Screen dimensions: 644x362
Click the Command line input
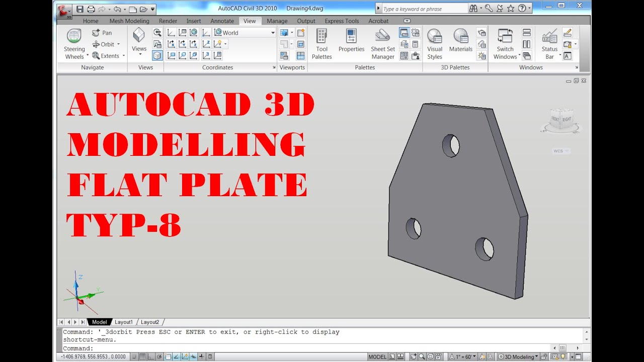click(x=305, y=348)
